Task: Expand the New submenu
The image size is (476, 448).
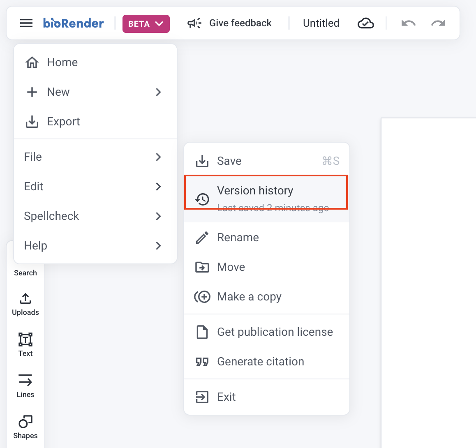Action: [95, 92]
